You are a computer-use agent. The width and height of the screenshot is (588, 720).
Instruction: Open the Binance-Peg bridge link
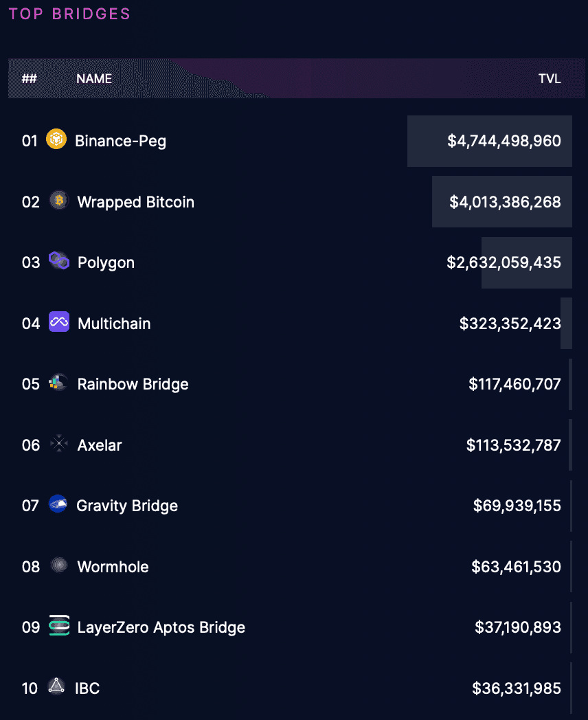tap(120, 141)
